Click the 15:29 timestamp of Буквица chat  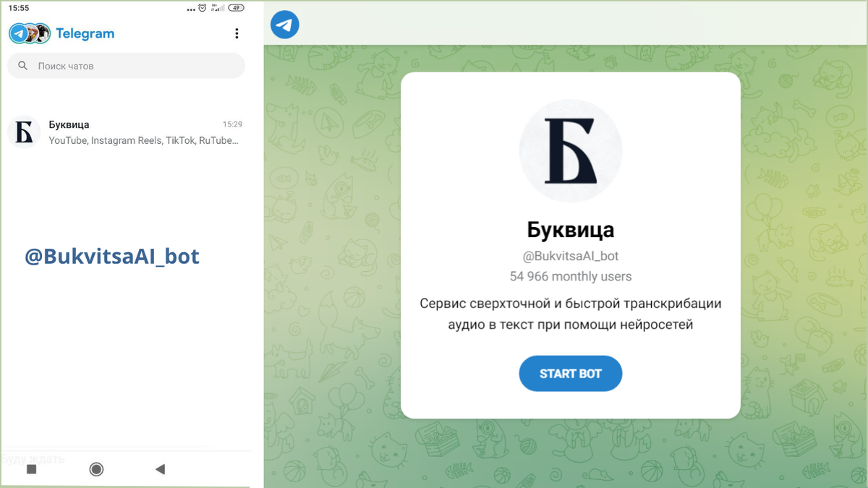(x=232, y=124)
